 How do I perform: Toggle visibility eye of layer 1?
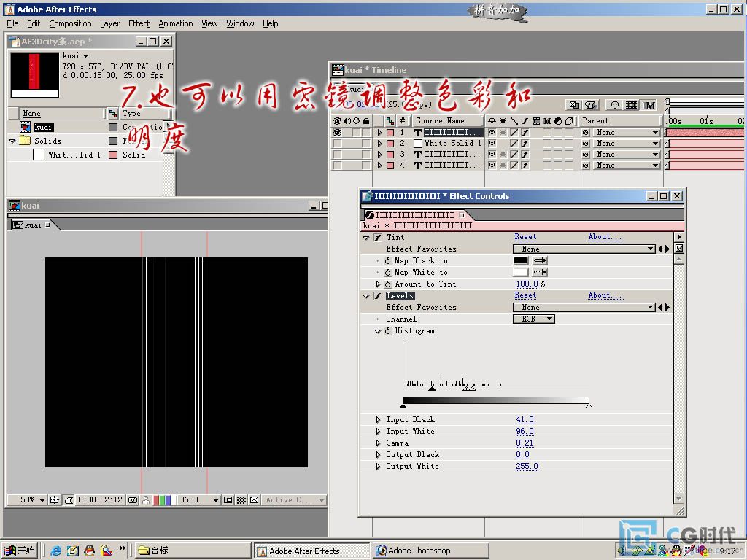(x=338, y=133)
